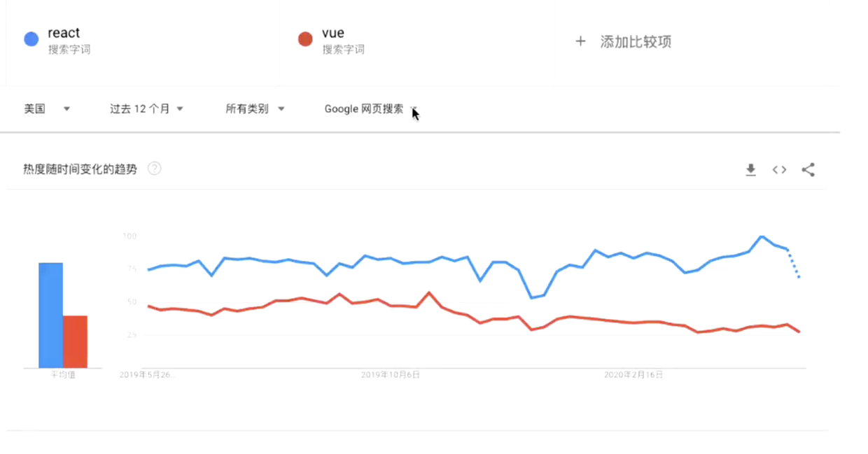Open help icon beside 热度随时间变化的趋势
Image resolution: width=868 pixels, height=454 pixels.
coord(155,169)
